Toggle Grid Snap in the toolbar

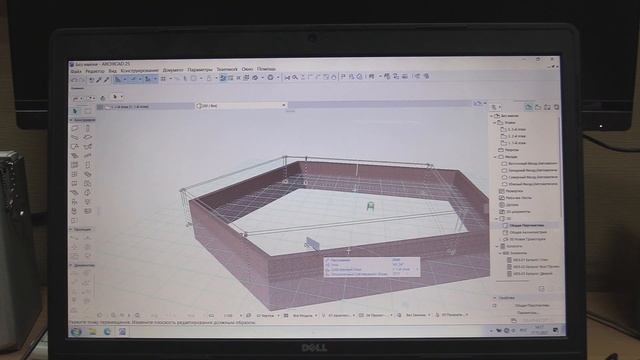[x=163, y=79]
